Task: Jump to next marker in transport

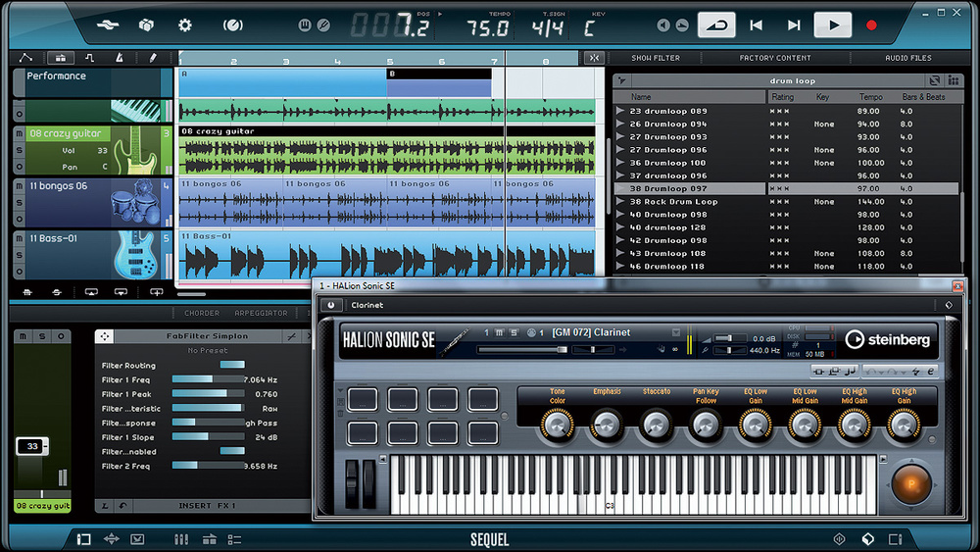Action: [794, 25]
